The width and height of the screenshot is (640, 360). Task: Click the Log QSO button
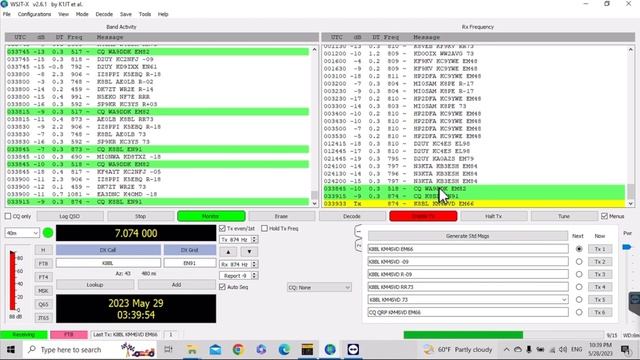[x=70, y=216]
